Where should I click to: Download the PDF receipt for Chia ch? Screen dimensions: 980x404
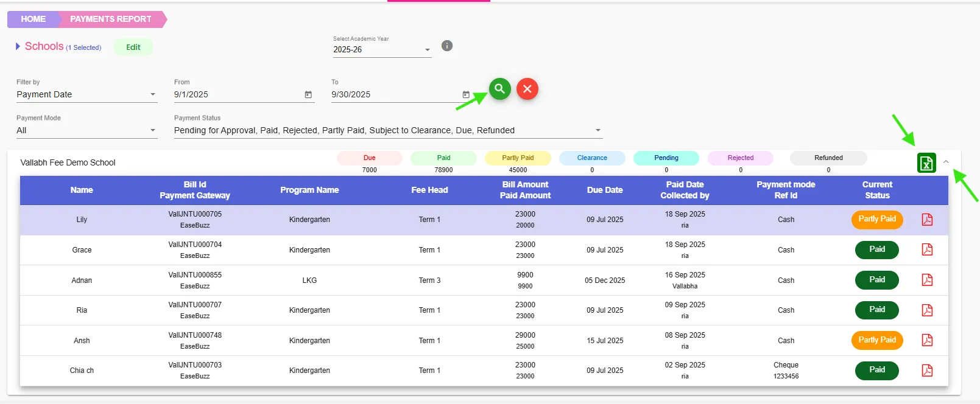coord(927,371)
